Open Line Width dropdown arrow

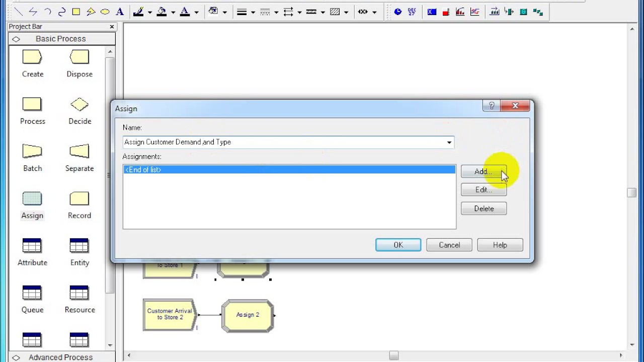coord(253,12)
